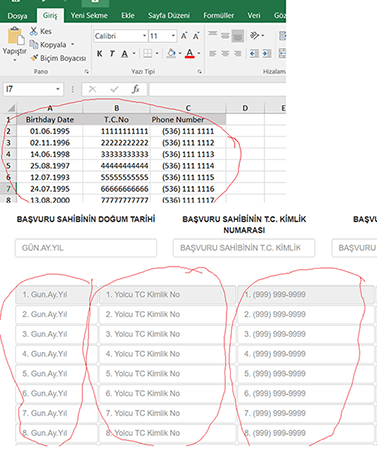
Task: Click the column C header
Action: tap(188, 108)
